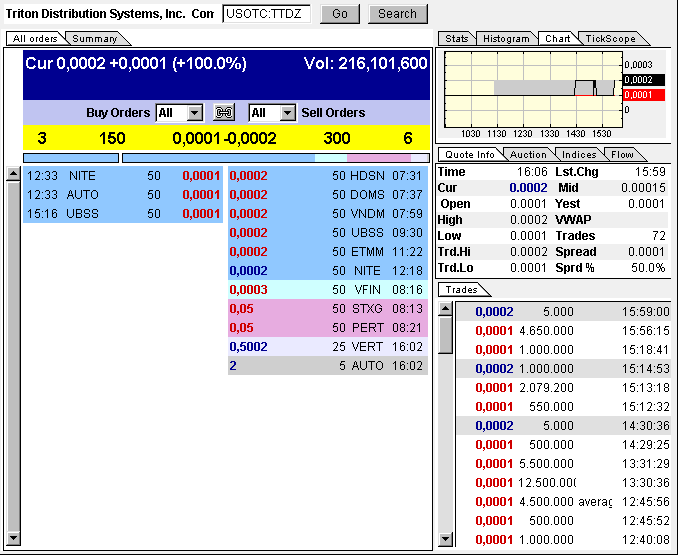Switch to the Flow tab

(622, 155)
